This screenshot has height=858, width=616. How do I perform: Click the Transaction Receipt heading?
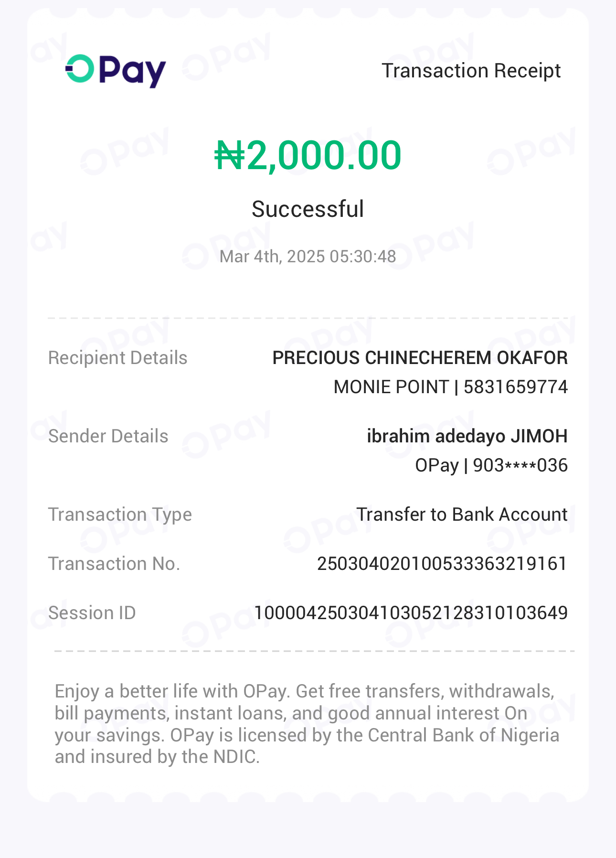pyautogui.click(x=471, y=71)
